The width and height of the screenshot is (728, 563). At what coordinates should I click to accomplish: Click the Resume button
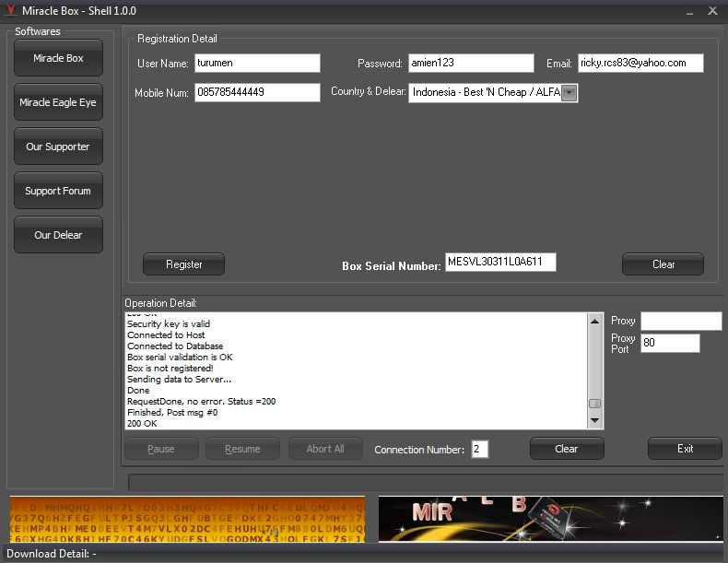pyautogui.click(x=242, y=449)
